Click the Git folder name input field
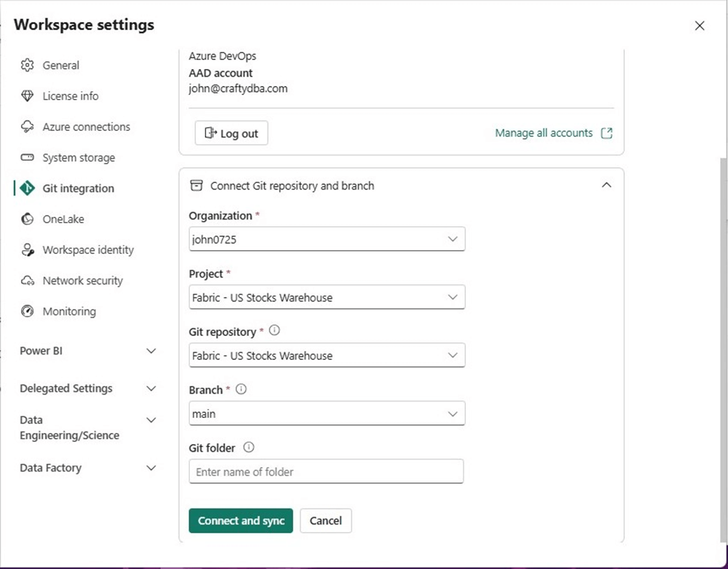Viewport: 728px width, 569px height. click(x=326, y=471)
